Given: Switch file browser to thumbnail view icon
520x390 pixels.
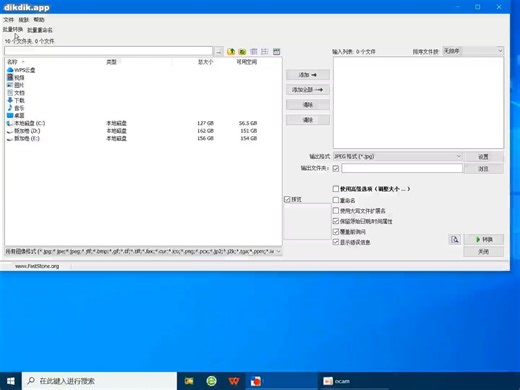Looking at the screenshot, I should click(276, 52).
